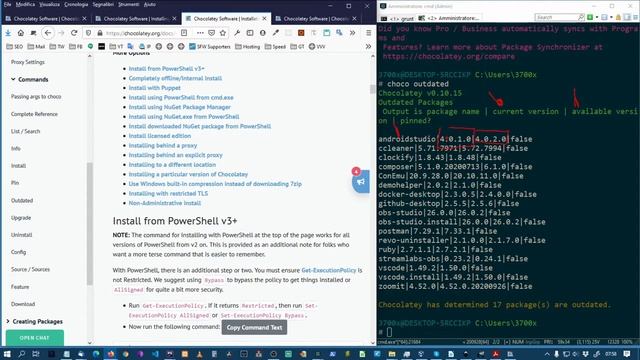
Task: Open Firefox from the Windows taskbar
Action: point(111,354)
